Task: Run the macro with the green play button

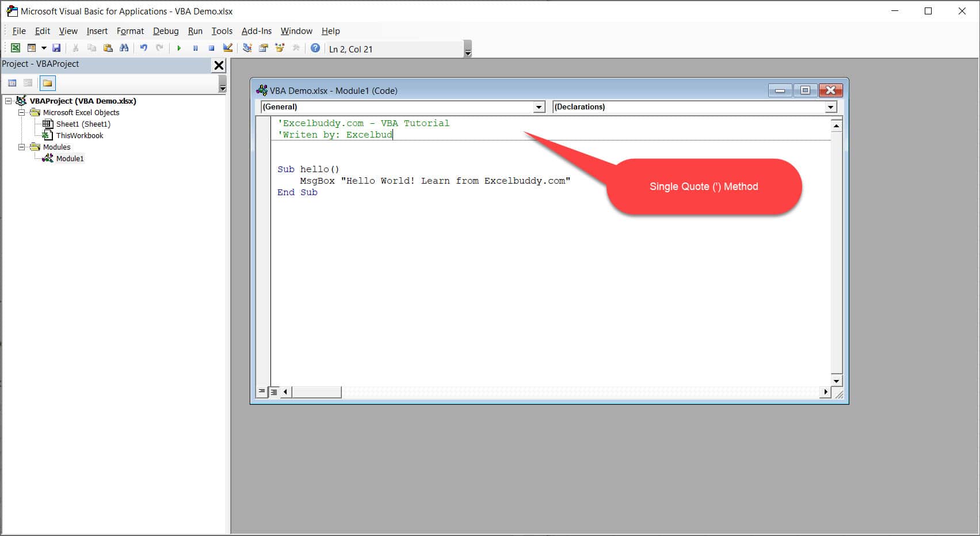Action: click(179, 48)
